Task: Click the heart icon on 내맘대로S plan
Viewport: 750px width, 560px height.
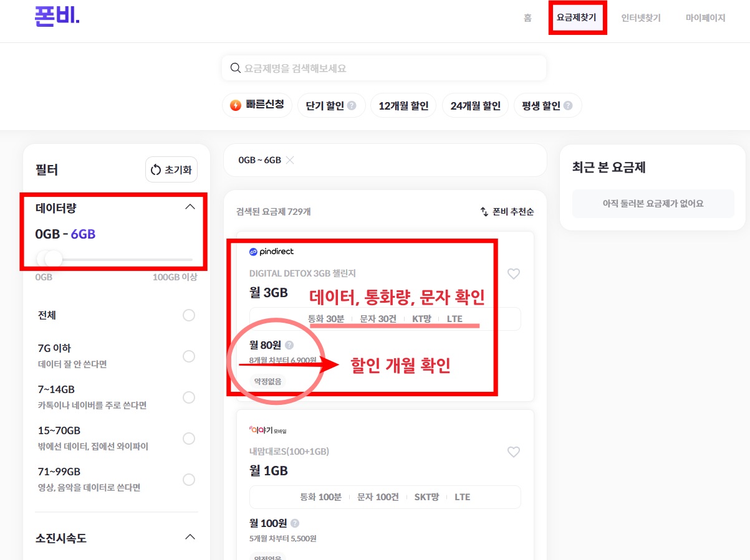Action: 513,452
